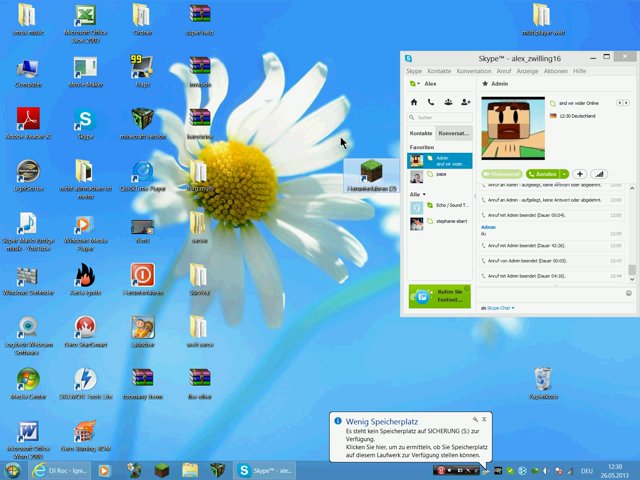Click the Papierkorb recycle bin icon
Image resolution: width=640 pixels, height=480 pixels.
click(x=543, y=382)
